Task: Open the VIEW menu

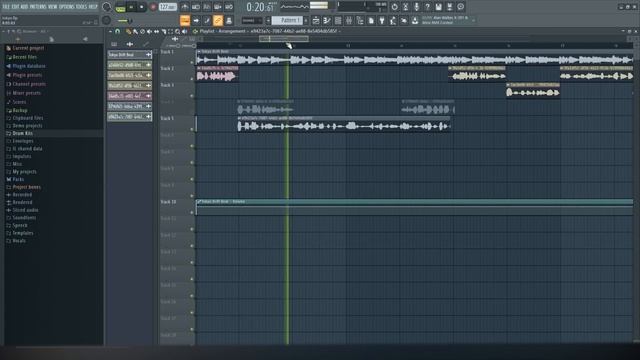Action: [x=53, y=7]
